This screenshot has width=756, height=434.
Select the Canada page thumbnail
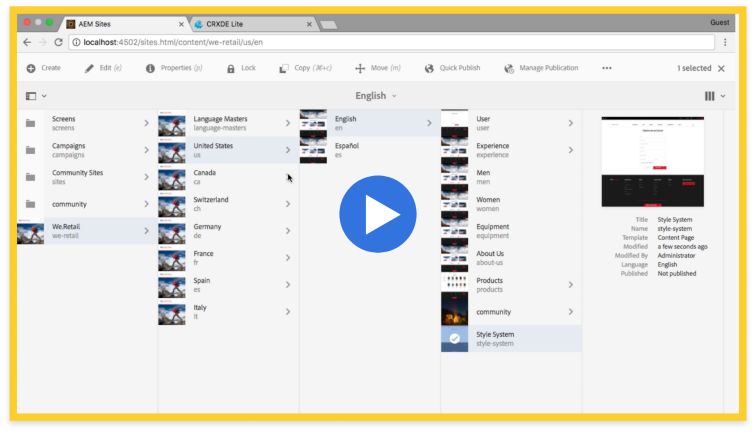coord(172,177)
